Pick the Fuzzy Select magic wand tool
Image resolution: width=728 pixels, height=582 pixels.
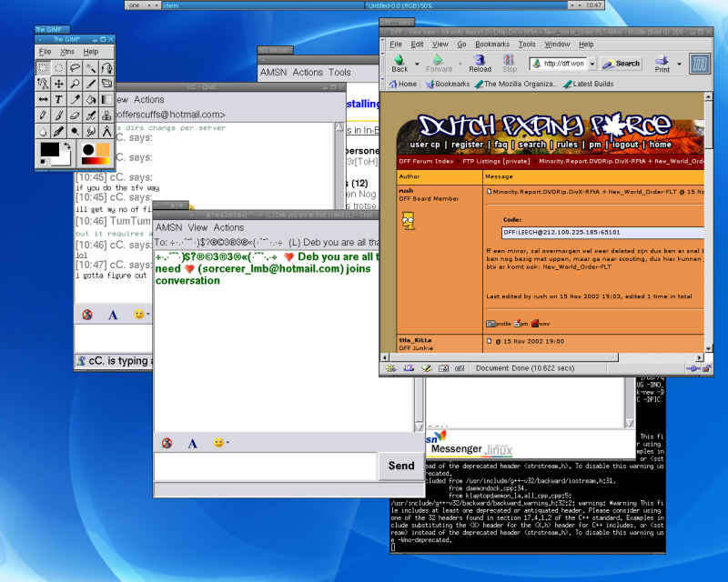point(90,68)
